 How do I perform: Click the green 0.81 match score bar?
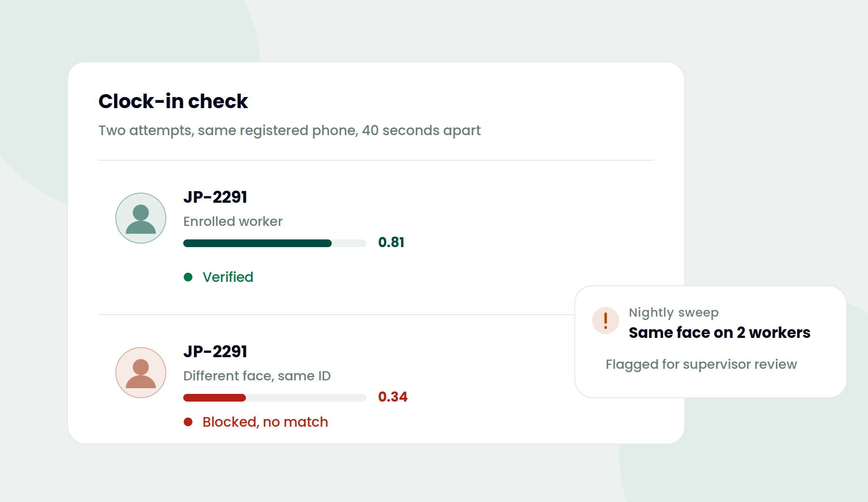click(x=275, y=243)
